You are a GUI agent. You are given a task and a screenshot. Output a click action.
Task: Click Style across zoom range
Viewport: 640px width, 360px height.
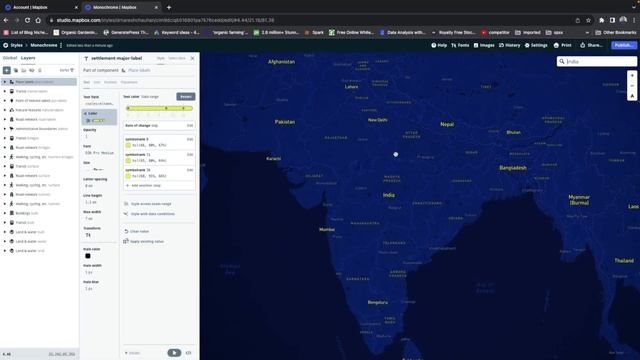148,204
